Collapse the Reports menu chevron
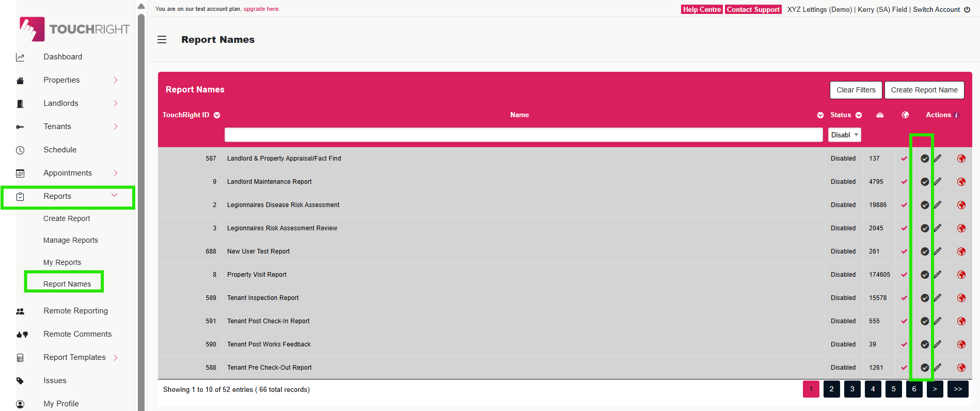980x411 pixels. pyautogui.click(x=115, y=195)
